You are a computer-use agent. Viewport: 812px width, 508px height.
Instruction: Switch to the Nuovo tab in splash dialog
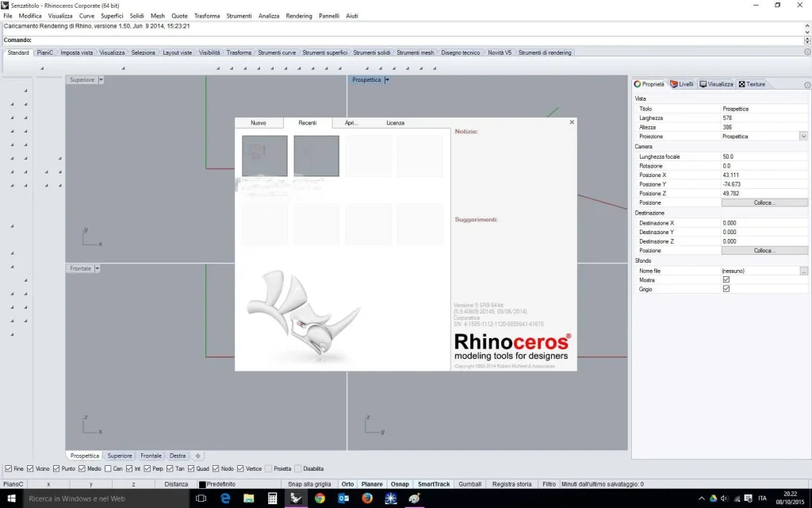tap(259, 123)
